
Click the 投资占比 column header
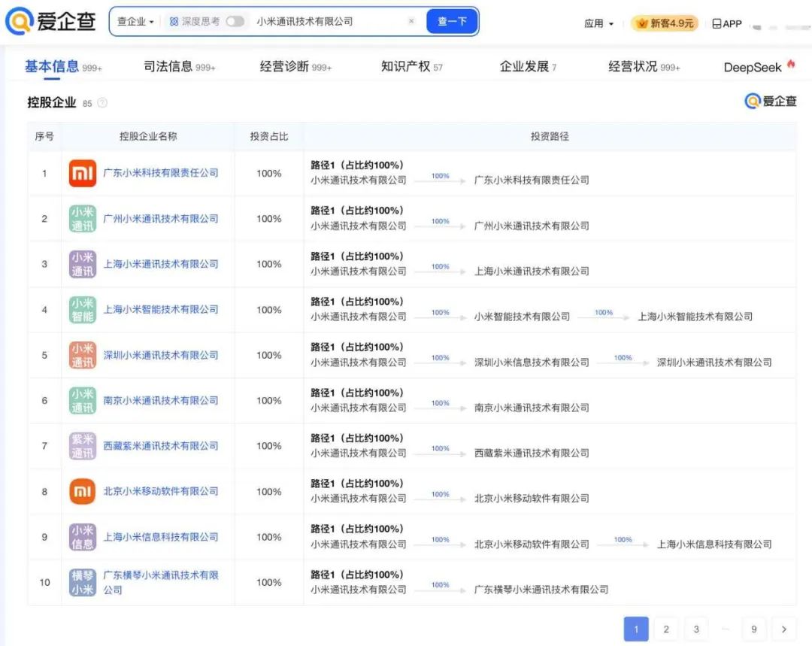click(x=268, y=136)
